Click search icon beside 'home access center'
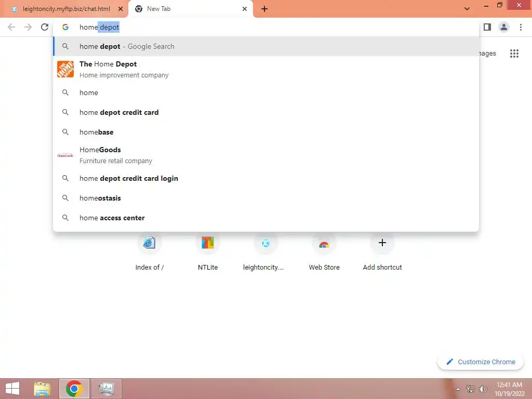The width and height of the screenshot is (532, 399). coord(65,218)
